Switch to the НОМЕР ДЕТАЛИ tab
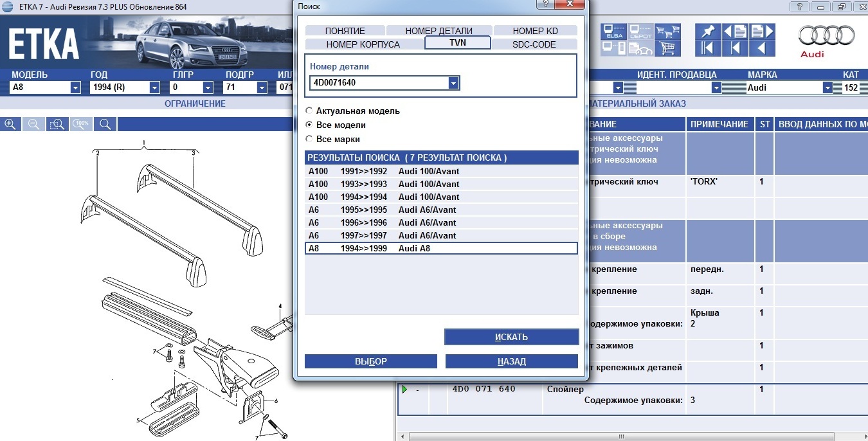Screen dimensions: 868x441 tap(439, 31)
